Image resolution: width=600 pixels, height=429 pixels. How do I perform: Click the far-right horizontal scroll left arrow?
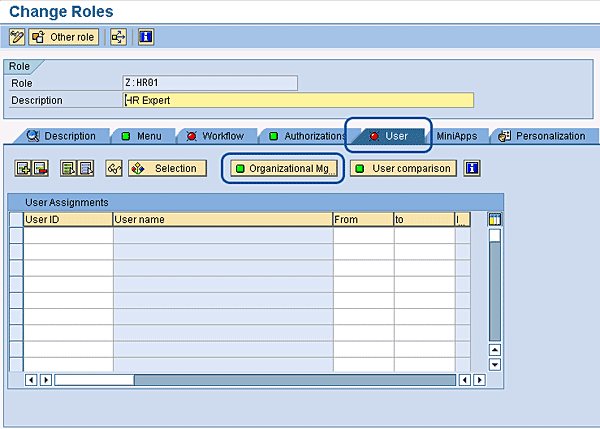[465, 380]
